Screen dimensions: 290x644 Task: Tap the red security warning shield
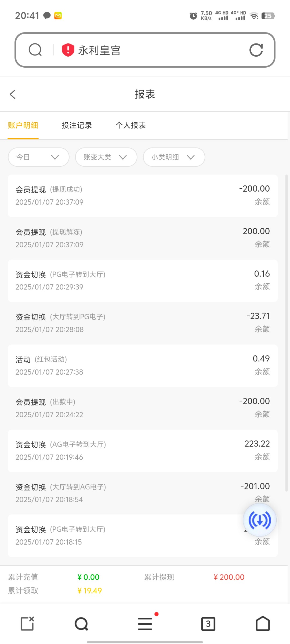click(68, 50)
